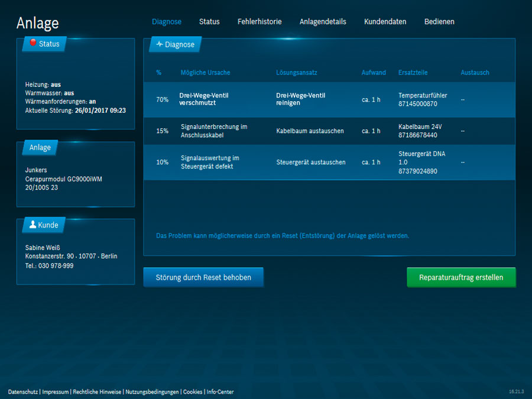Select the Anlage panel header label

pyautogui.click(x=40, y=147)
